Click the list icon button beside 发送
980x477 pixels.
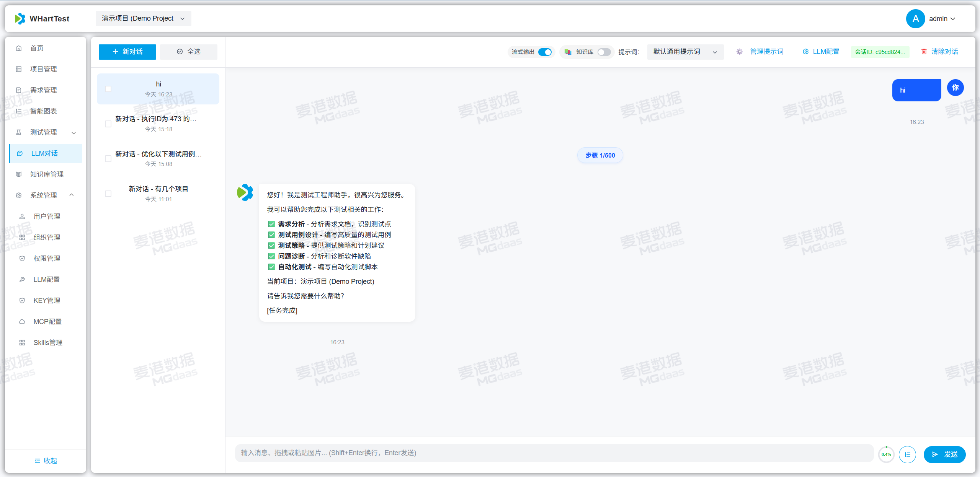click(907, 454)
